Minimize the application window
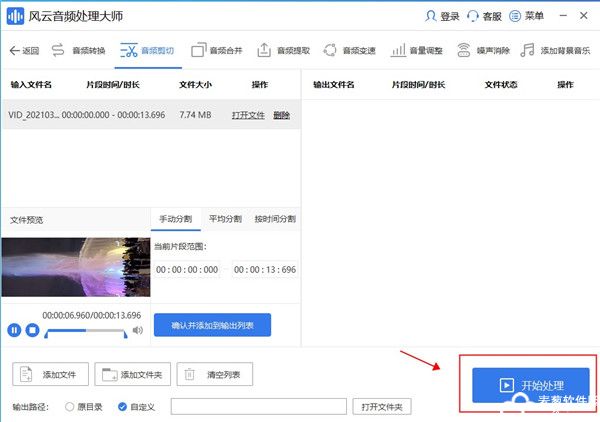The width and height of the screenshot is (600, 422). tap(563, 16)
